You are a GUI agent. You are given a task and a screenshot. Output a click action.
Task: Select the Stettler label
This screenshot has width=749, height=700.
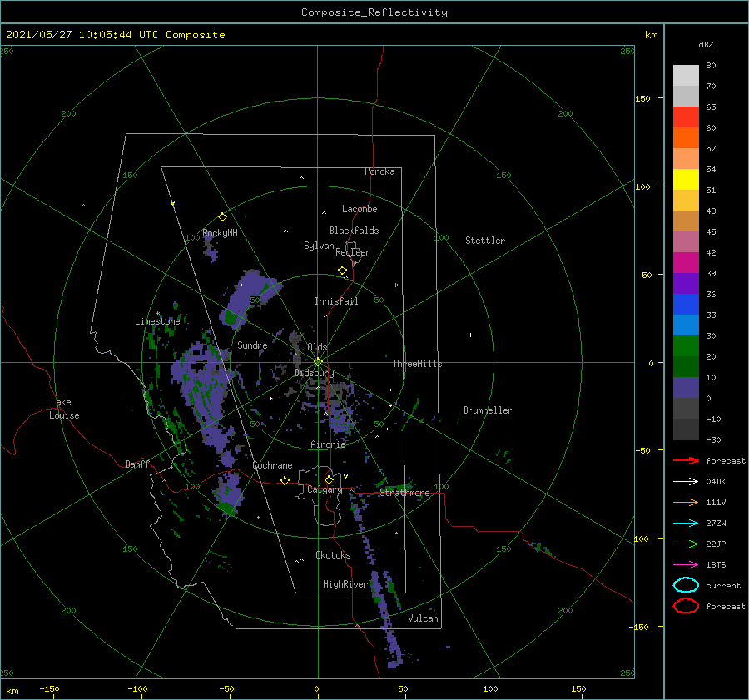[485, 241]
